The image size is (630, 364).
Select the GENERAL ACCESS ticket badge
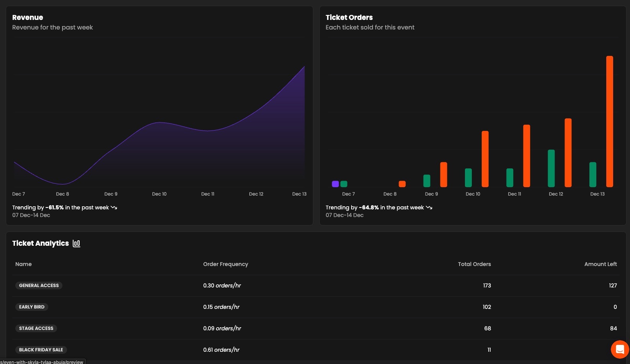(39, 285)
